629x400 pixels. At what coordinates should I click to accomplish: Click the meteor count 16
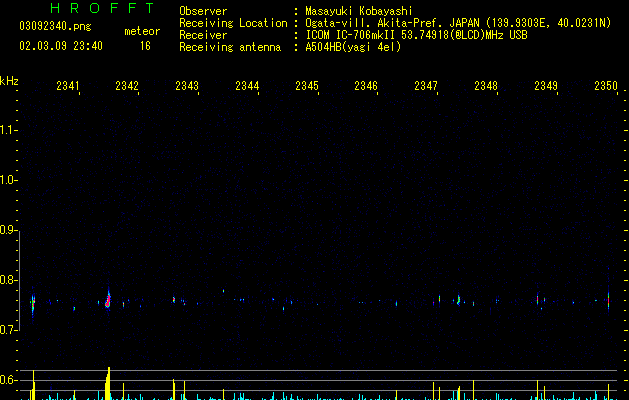coord(145,46)
